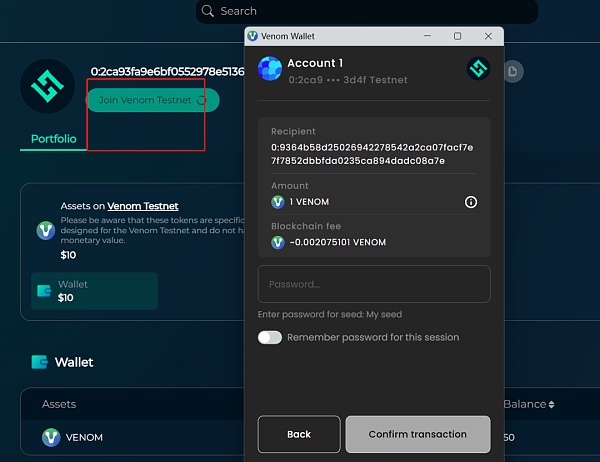
Task: Open the Venom Testnet link
Action: point(143,206)
